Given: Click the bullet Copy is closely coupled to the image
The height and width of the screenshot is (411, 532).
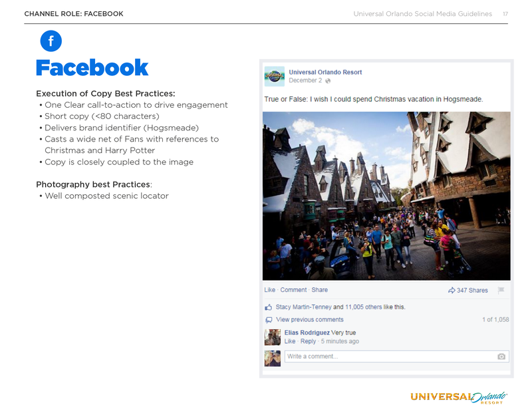Looking at the screenshot, I should click(x=119, y=162).
